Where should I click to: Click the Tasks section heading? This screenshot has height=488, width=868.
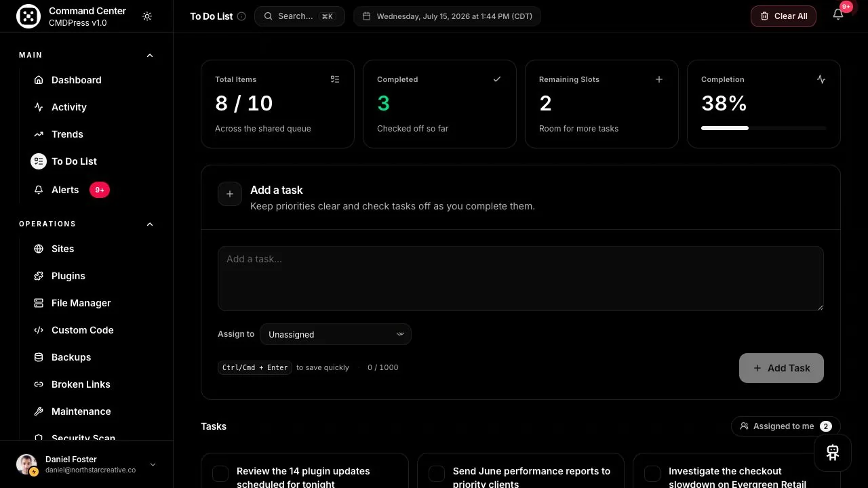coord(214,426)
